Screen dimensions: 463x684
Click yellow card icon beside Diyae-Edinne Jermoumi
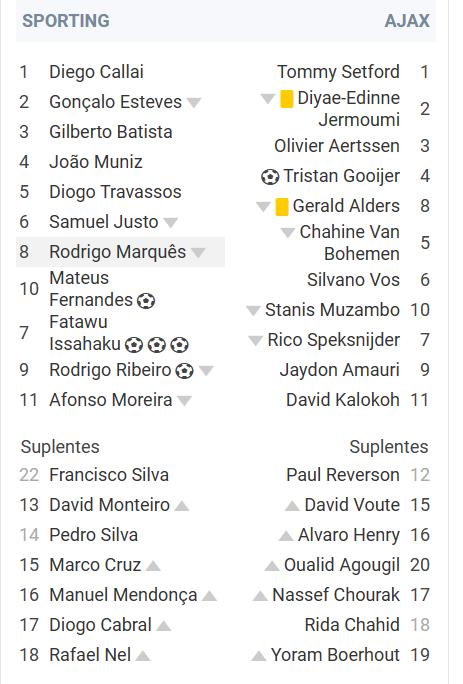click(x=286, y=99)
